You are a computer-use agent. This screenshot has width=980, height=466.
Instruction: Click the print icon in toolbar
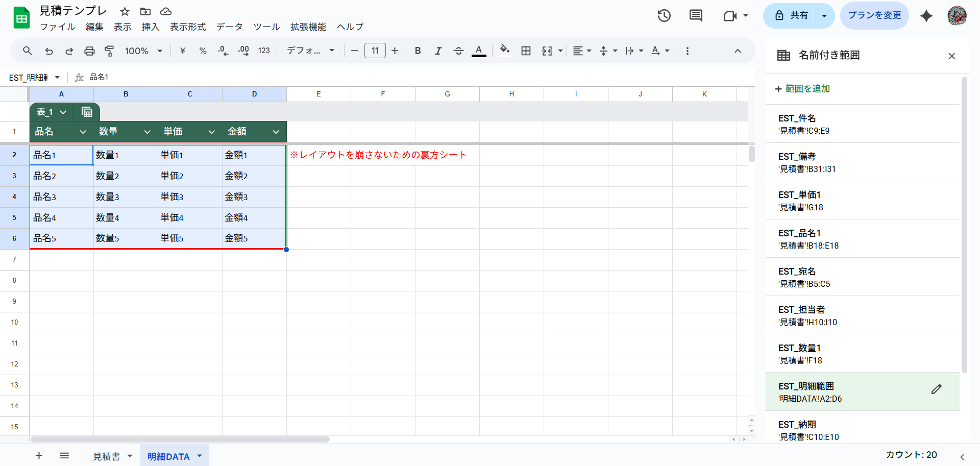[89, 51]
